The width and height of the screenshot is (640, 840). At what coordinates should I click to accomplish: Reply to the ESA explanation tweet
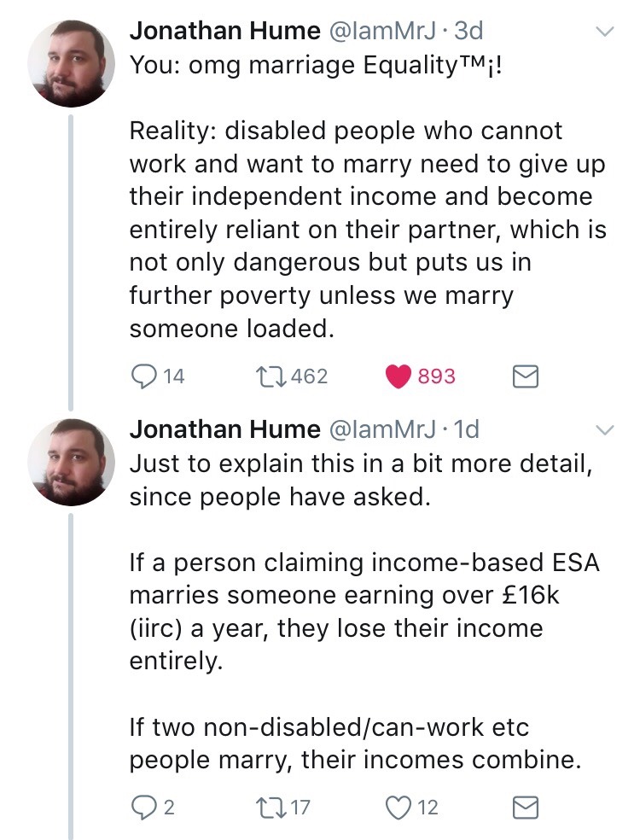142,807
